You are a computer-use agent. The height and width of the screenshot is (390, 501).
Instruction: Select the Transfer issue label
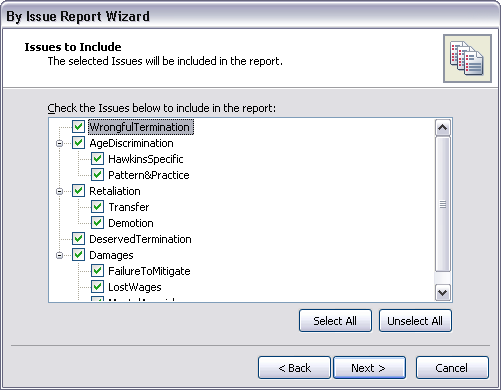click(x=129, y=207)
